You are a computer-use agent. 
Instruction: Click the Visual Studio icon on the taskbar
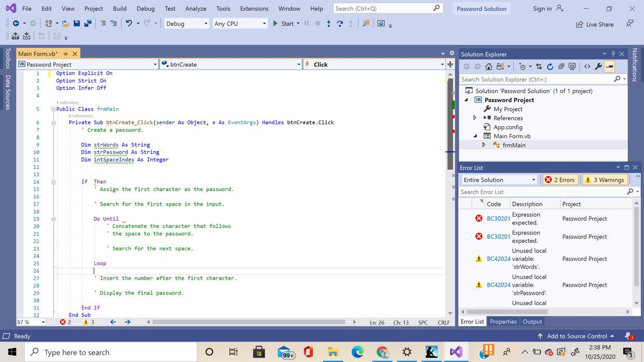click(x=456, y=352)
